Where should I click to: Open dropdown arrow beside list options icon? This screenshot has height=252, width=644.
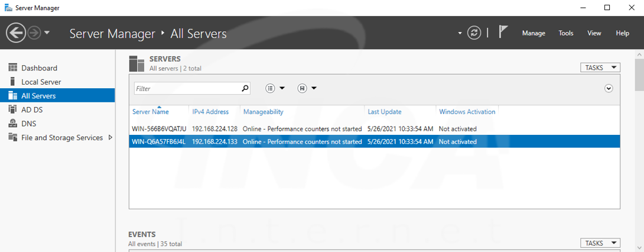click(x=282, y=88)
